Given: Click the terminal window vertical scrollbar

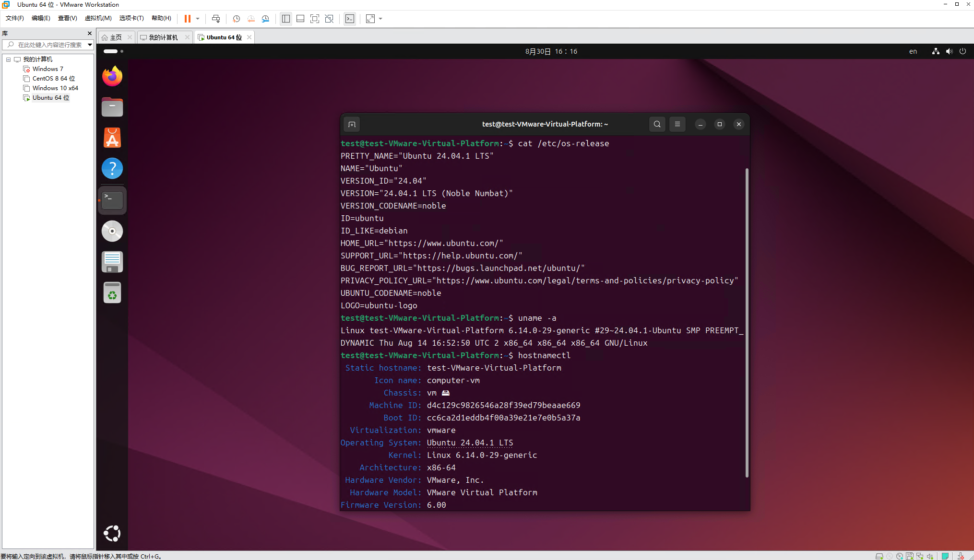Looking at the screenshot, I should 747,321.
